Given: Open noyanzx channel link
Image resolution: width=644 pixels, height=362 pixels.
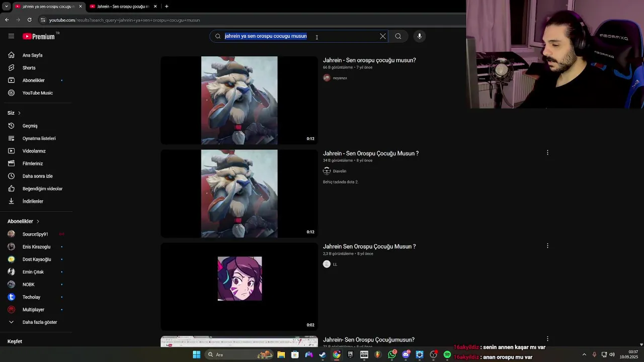Looking at the screenshot, I should (x=340, y=78).
